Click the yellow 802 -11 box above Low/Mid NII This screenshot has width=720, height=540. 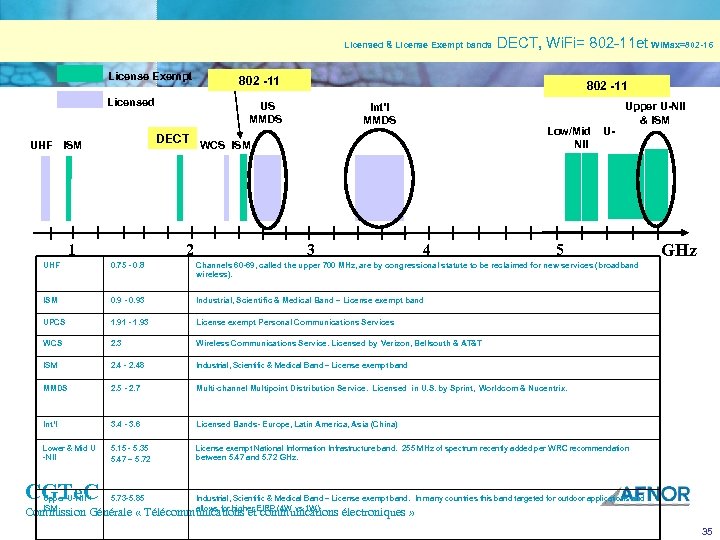(x=607, y=86)
